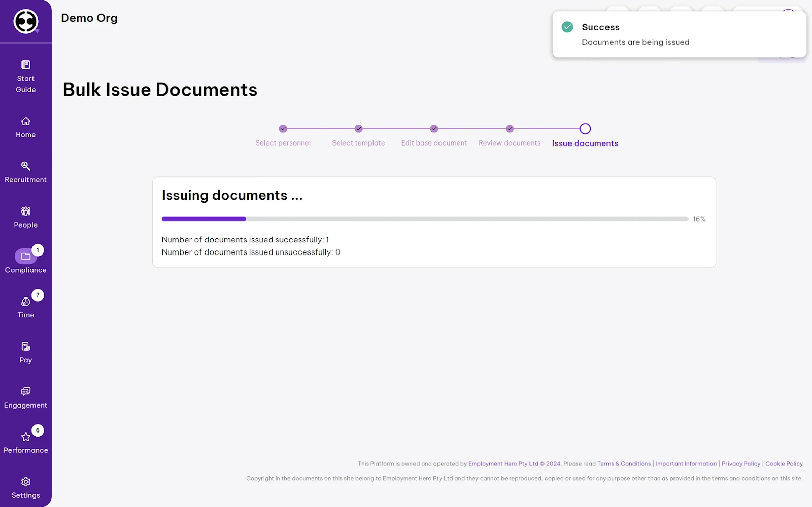Click 'Number of documents issued successfully: 1'
812x507 pixels.
[x=245, y=240]
